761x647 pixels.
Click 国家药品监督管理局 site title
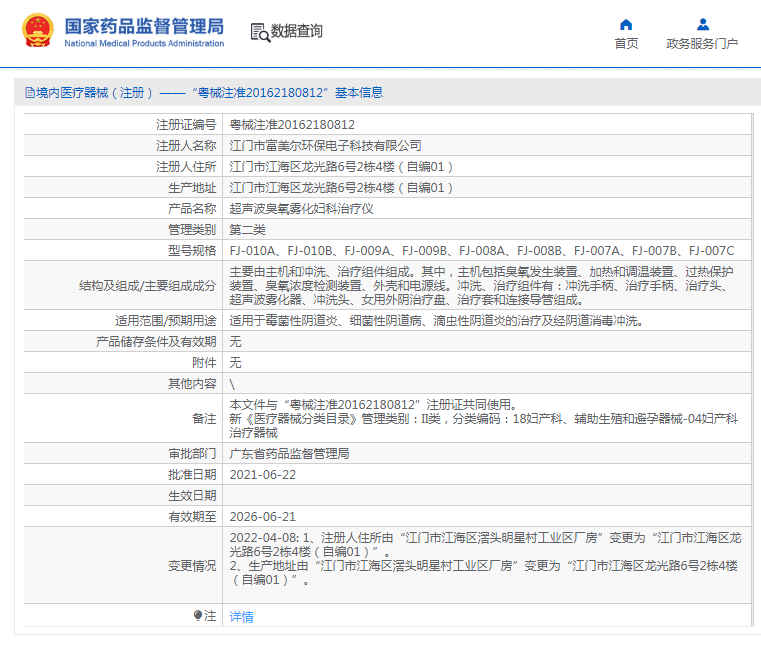pyautogui.click(x=144, y=26)
